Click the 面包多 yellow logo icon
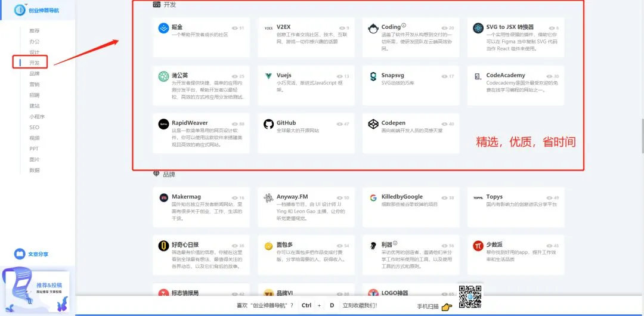 [268, 246]
